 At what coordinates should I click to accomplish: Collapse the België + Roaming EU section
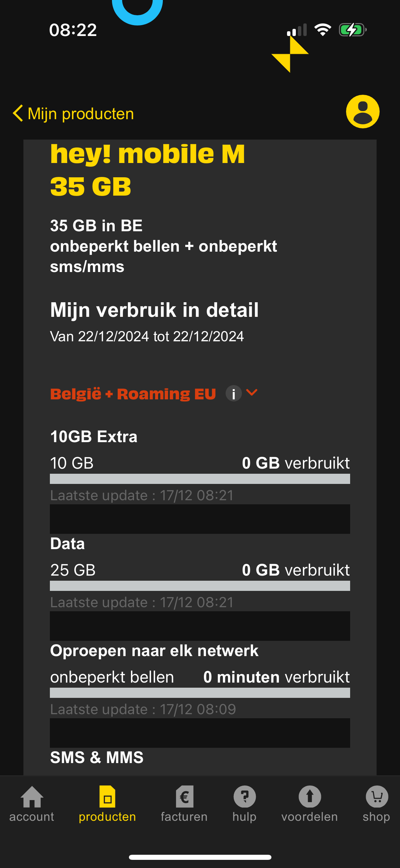click(252, 393)
